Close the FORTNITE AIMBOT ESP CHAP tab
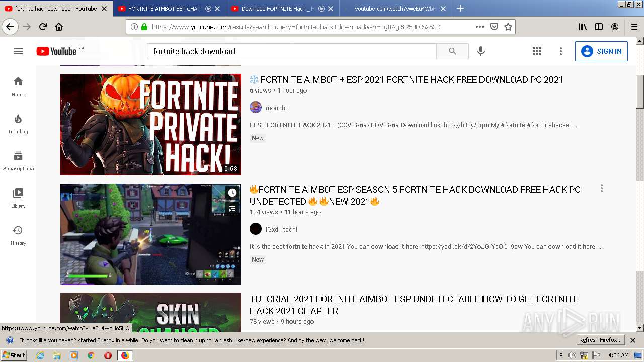Viewport: 644px width, 362px height. (x=217, y=8)
